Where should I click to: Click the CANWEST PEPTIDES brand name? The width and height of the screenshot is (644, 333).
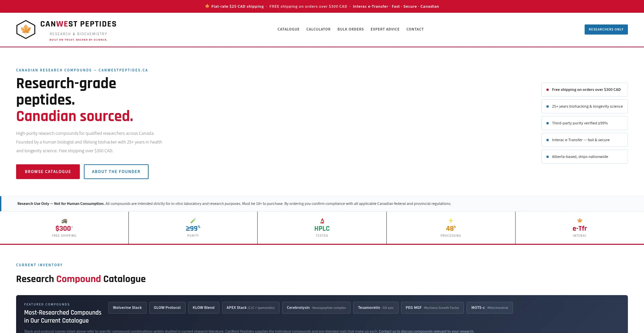pos(78,24)
